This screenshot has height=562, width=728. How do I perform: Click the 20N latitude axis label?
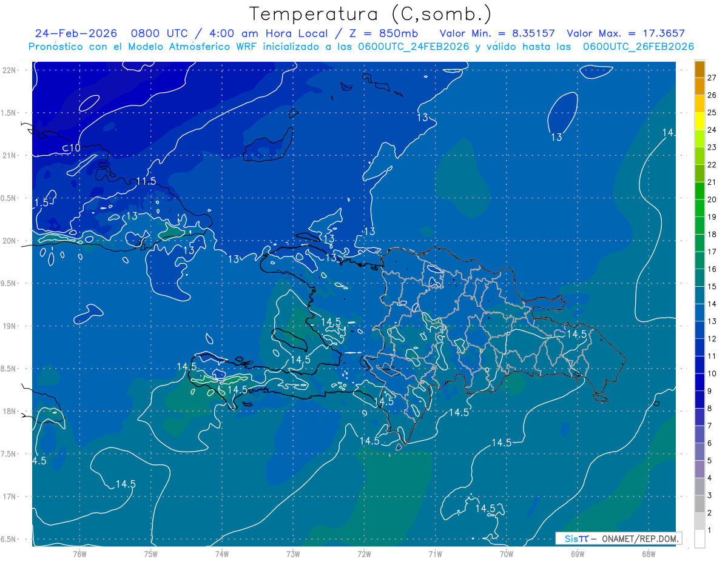[x=9, y=241]
